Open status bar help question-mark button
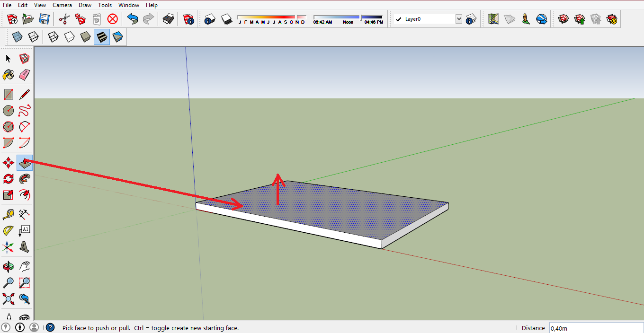 point(50,327)
